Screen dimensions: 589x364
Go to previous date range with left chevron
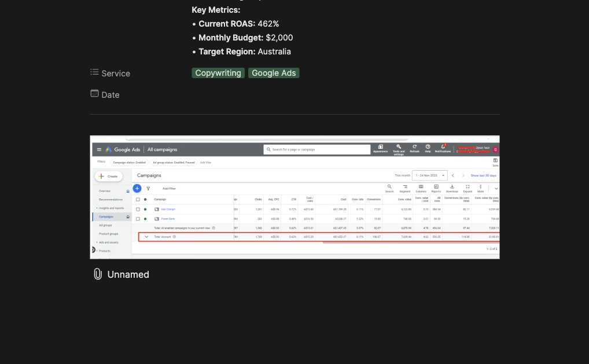(453, 175)
